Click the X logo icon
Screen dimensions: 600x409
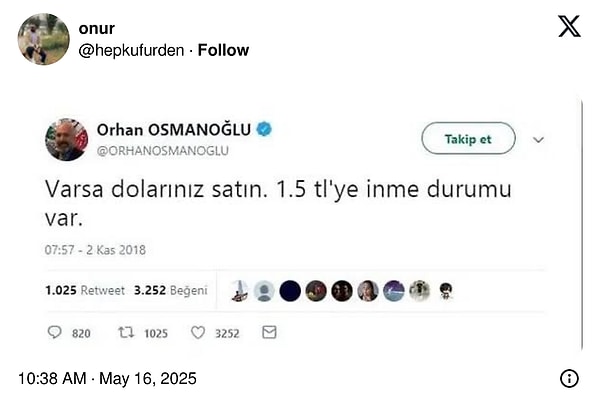569,26
